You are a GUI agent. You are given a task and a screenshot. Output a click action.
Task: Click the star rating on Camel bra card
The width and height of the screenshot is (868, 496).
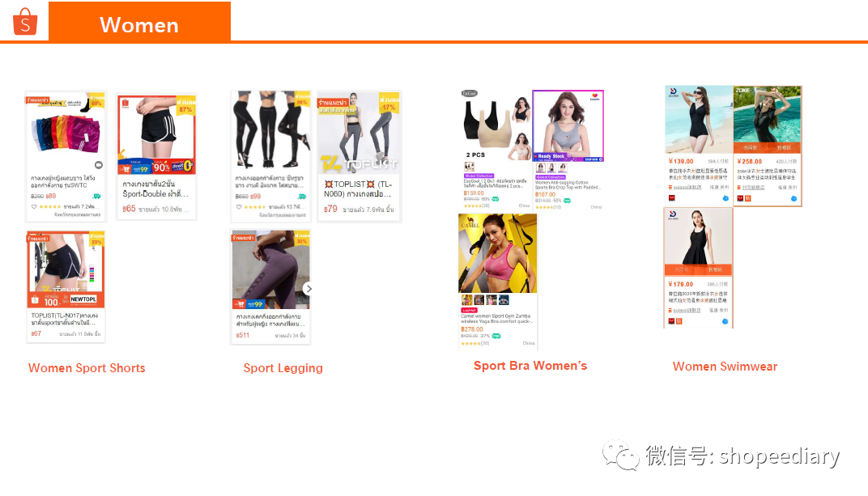click(x=472, y=343)
